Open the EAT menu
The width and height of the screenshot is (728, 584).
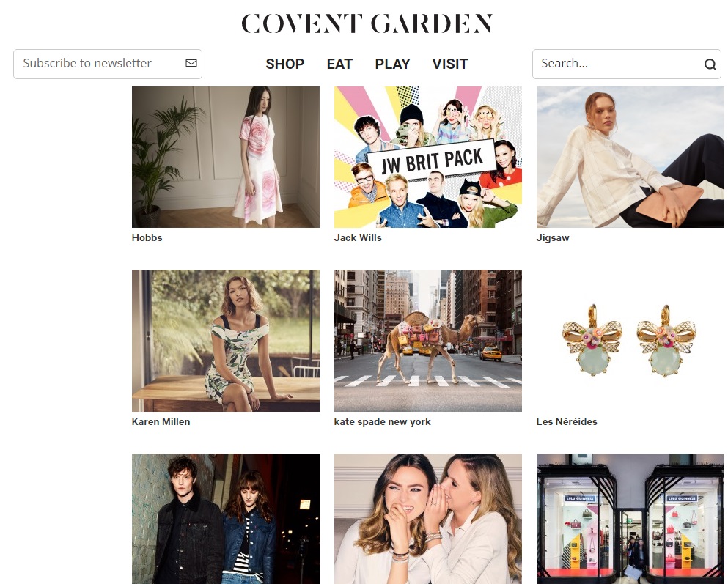[339, 64]
